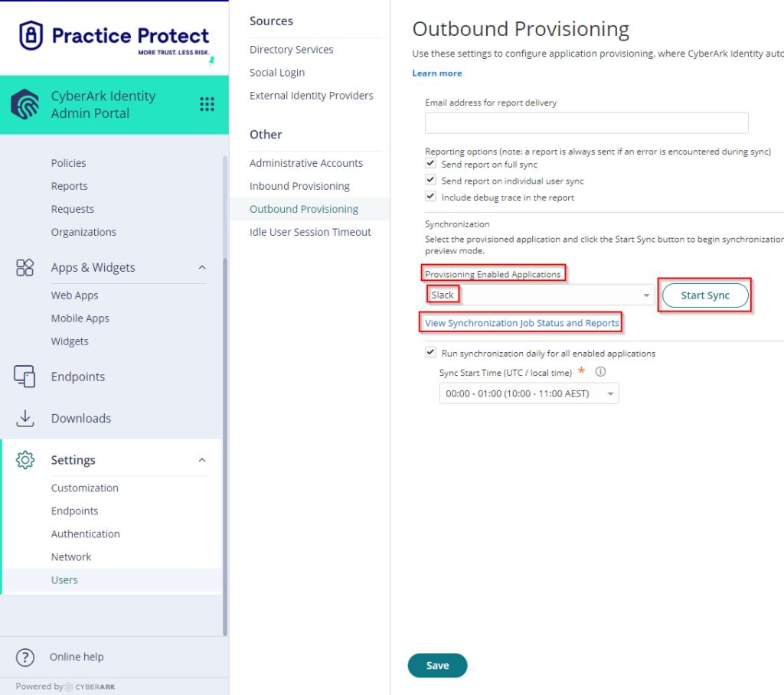This screenshot has width=784, height=695.
Task: Open Online help question mark icon
Action: 25,657
